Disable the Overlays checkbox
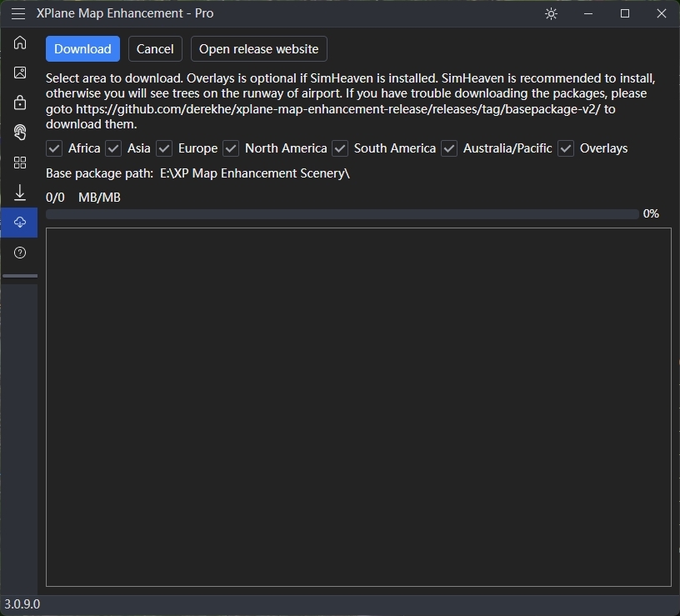Viewport: 680px width, 616px height. point(566,148)
